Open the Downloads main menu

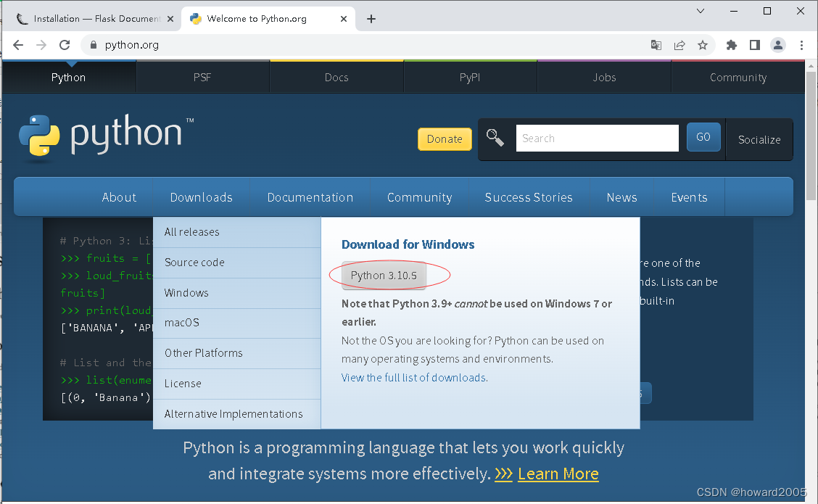[202, 197]
